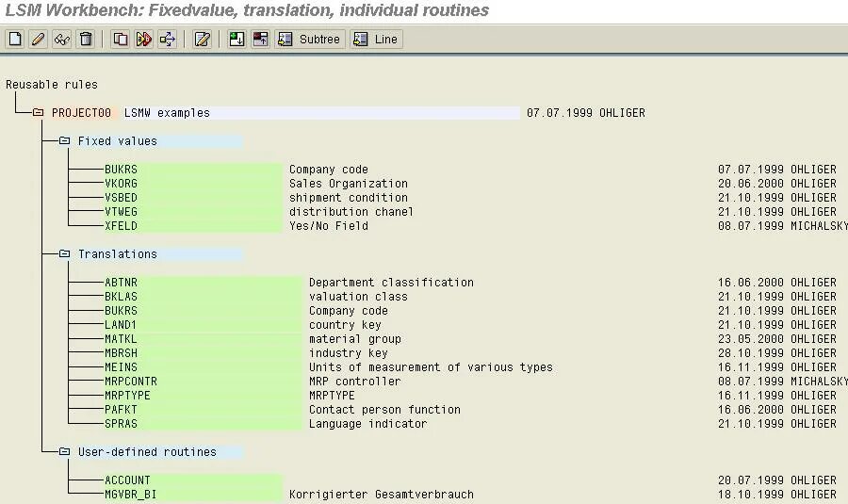Click the Create (blank page) toolbar icon
Image resolution: width=848 pixels, height=504 pixels.
(15, 39)
